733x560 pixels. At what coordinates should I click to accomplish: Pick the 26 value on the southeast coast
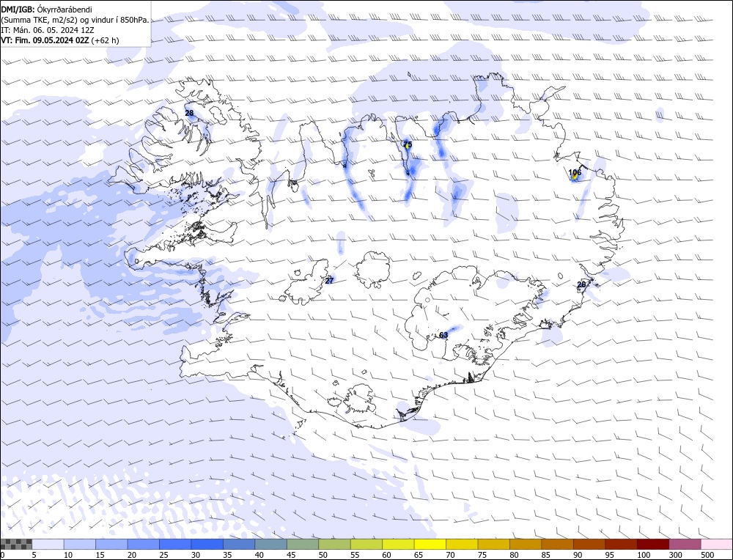pos(581,284)
